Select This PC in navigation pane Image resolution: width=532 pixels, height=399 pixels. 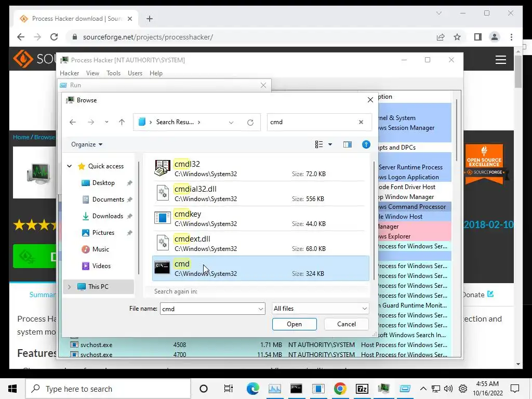coord(98,287)
